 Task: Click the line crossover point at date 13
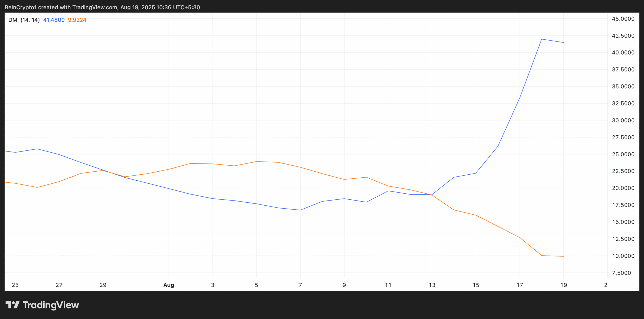click(432, 195)
